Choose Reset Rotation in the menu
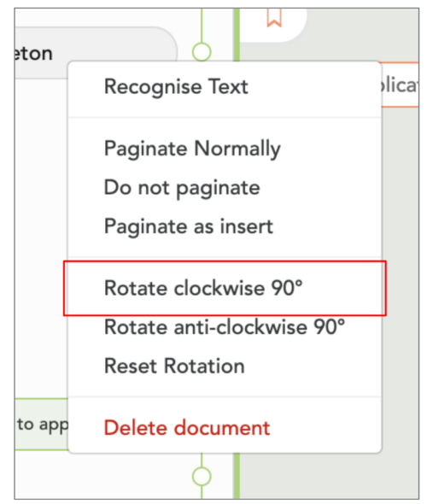 pos(174,366)
